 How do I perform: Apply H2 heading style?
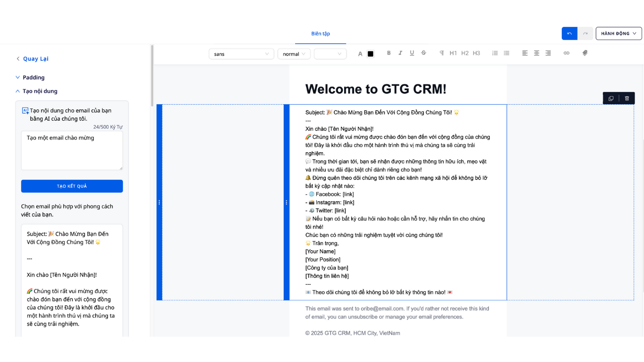pyautogui.click(x=465, y=53)
